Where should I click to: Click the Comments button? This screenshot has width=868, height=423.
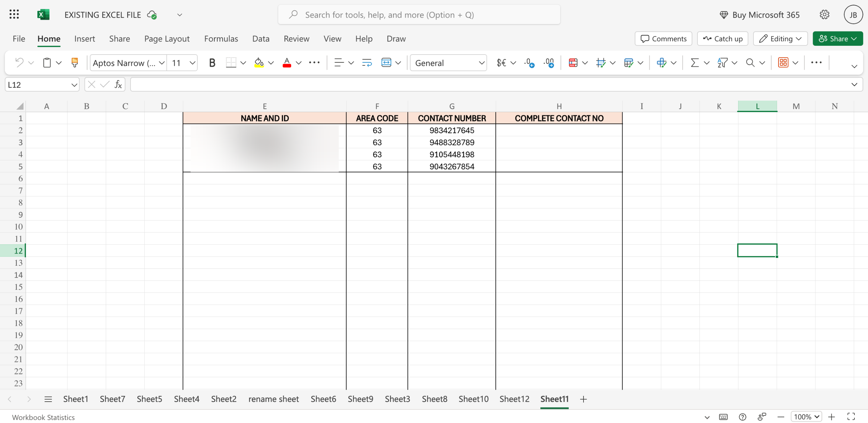[663, 39]
